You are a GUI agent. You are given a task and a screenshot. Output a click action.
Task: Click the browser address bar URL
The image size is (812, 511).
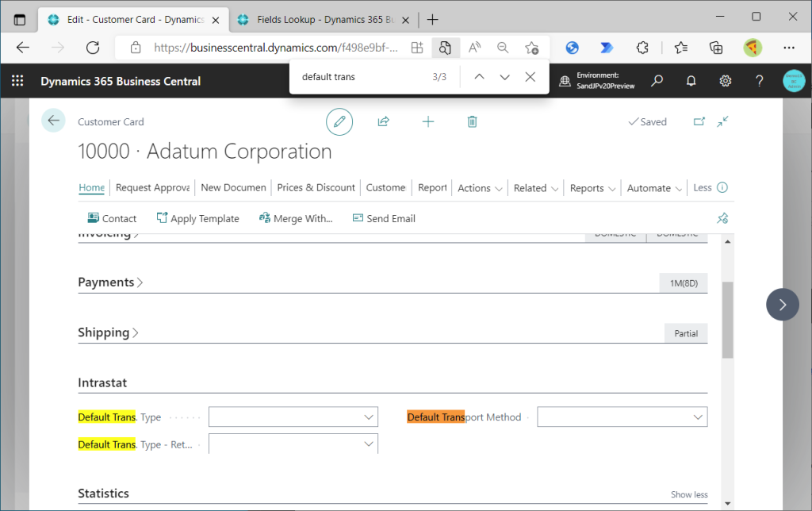276,48
